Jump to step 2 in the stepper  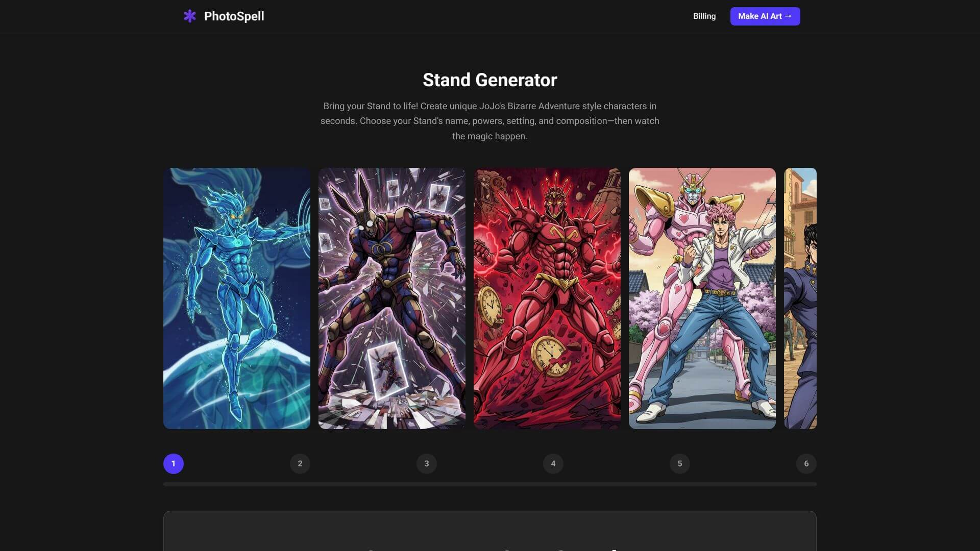point(300,464)
